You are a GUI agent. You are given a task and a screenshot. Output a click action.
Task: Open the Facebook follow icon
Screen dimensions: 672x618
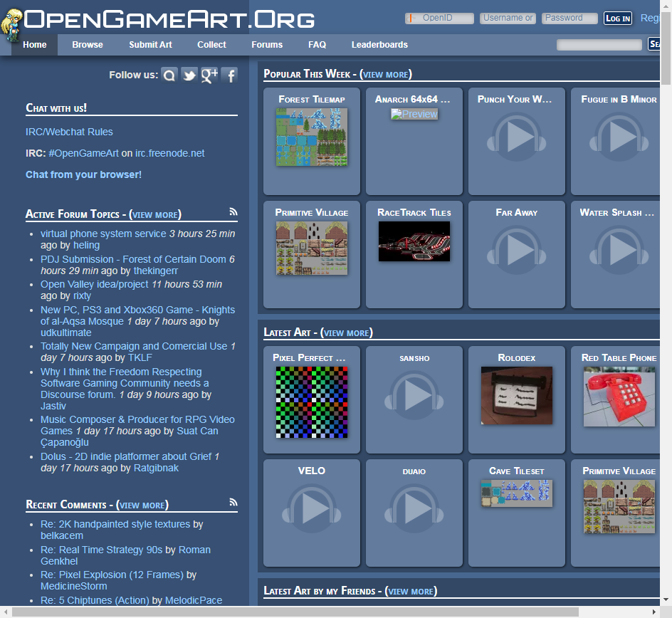click(229, 75)
